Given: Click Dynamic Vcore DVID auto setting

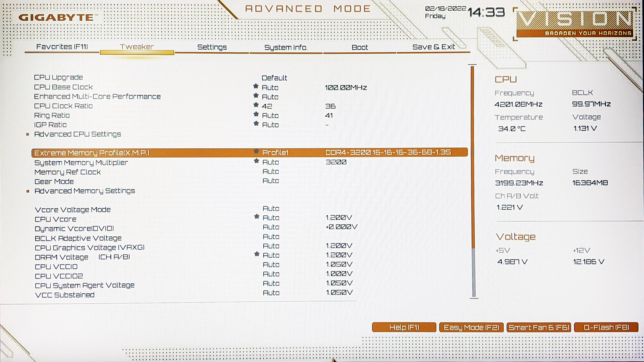Looking at the screenshot, I should (x=270, y=227).
